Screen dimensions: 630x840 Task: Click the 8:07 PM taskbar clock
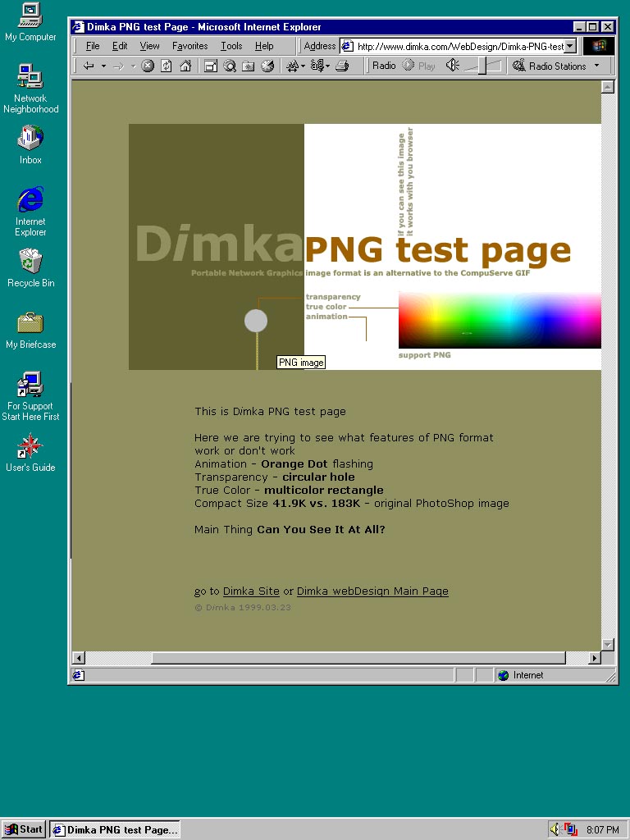click(602, 830)
